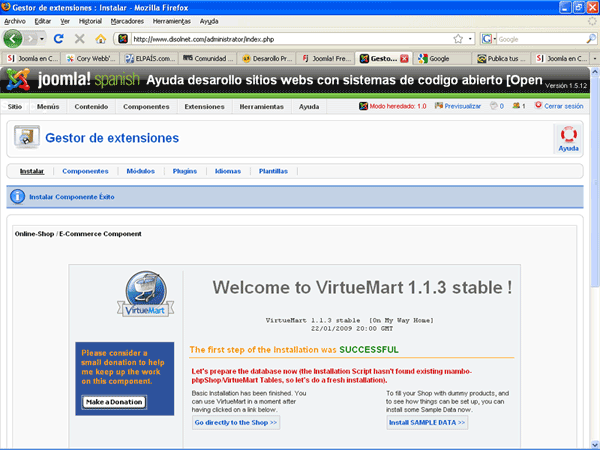The image size is (600, 450).
Task: Select the Plantillas submenu tab
Action: [x=273, y=171]
